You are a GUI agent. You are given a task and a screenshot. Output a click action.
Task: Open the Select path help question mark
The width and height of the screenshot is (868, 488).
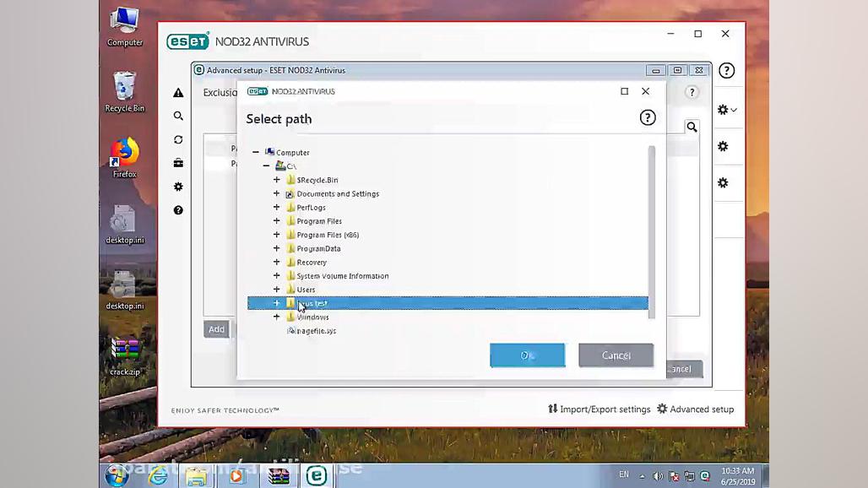coord(647,117)
